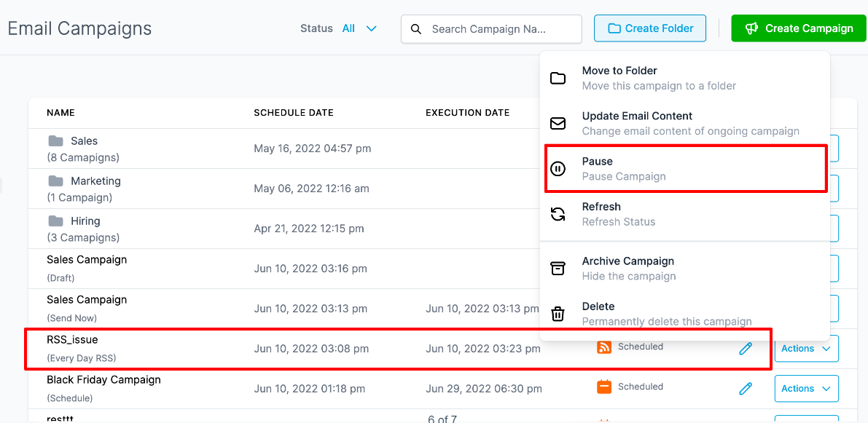Click the Update Email Content envelope icon
The width and height of the screenshot is (868, 423).
pyautogui.click(x=558, y=123)
